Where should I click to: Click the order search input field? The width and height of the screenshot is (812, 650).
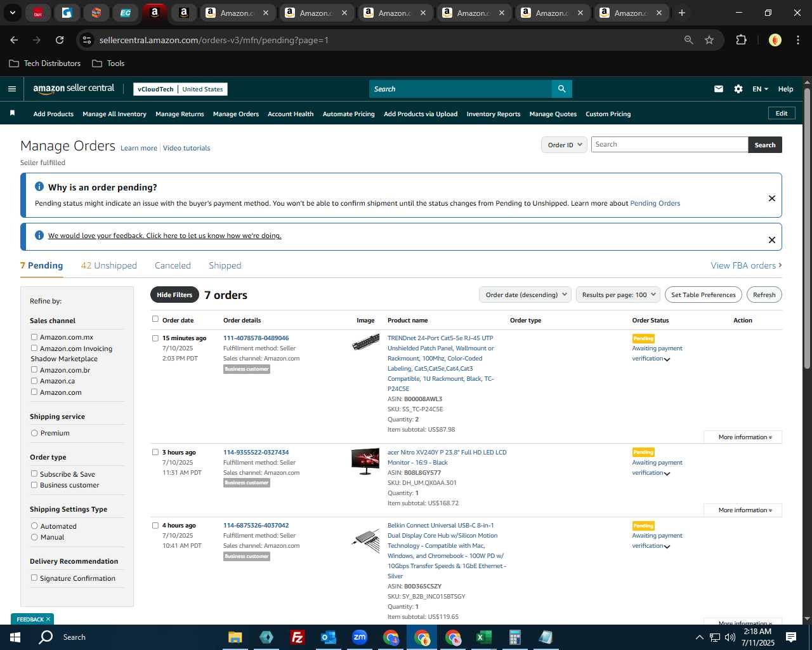[x=669, y=145]
